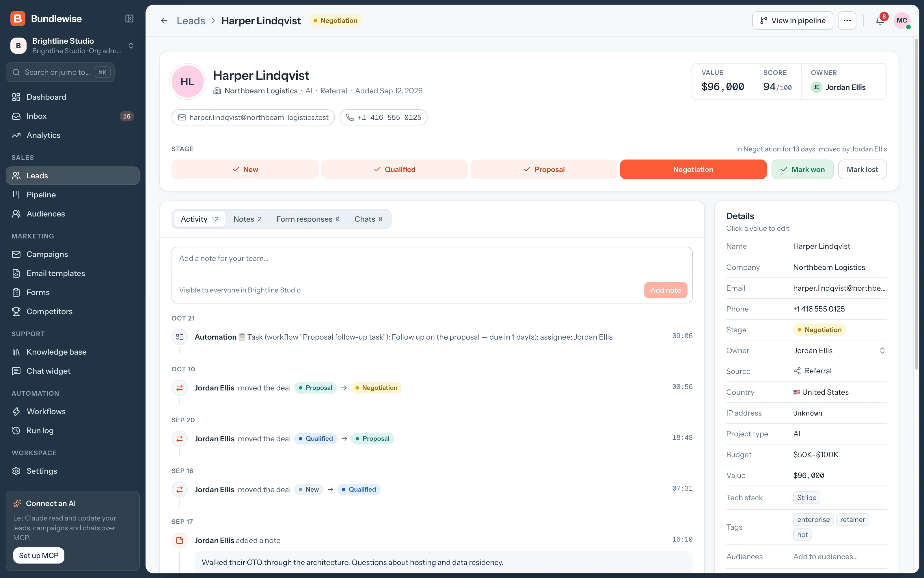Open the notifications bell
Image resolution: width=924 pixels, height=578 pixels.
(x=880, y=21)
